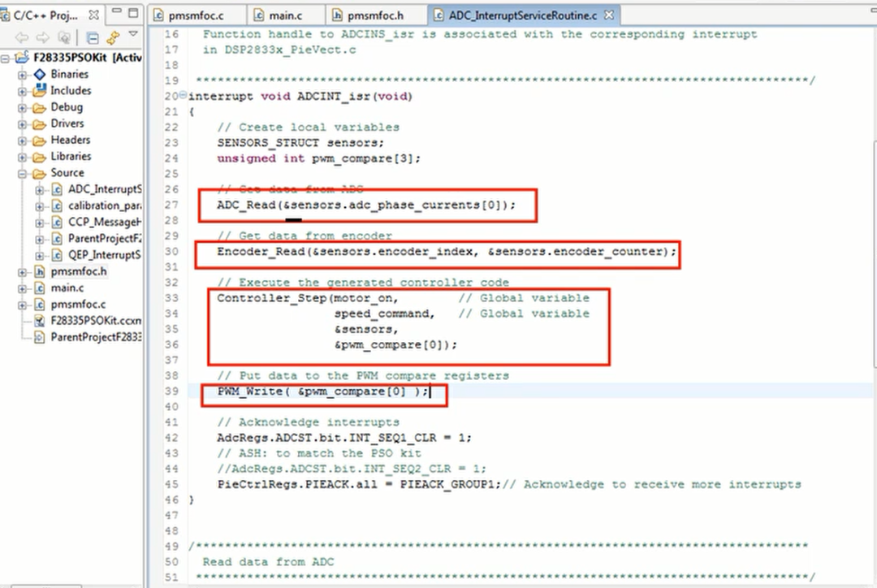The width and height of the screenshot is (877, 588).
Task: Click the QEP_InterruptS C file icon
Action: (57, 255)
